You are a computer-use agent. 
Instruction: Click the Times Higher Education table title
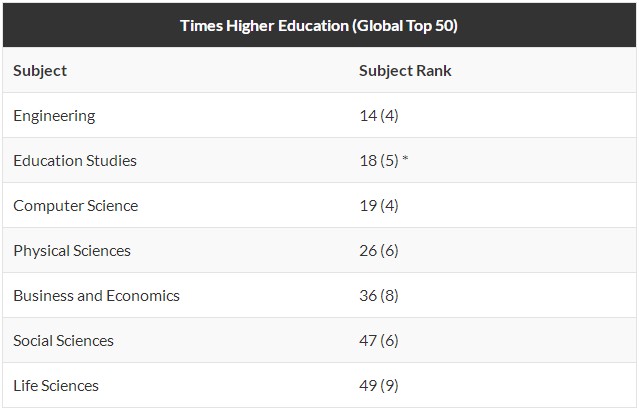(319, 26)
